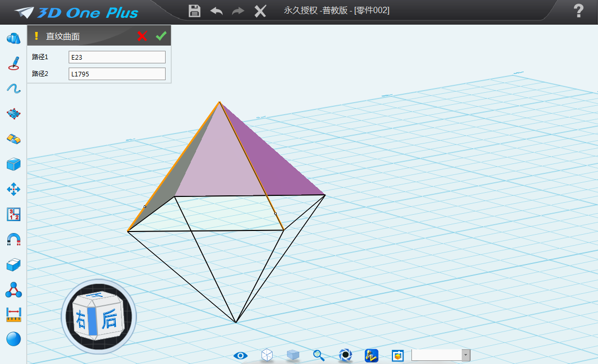
Task: Select the move arrows tool
Action: pos(13,189)
